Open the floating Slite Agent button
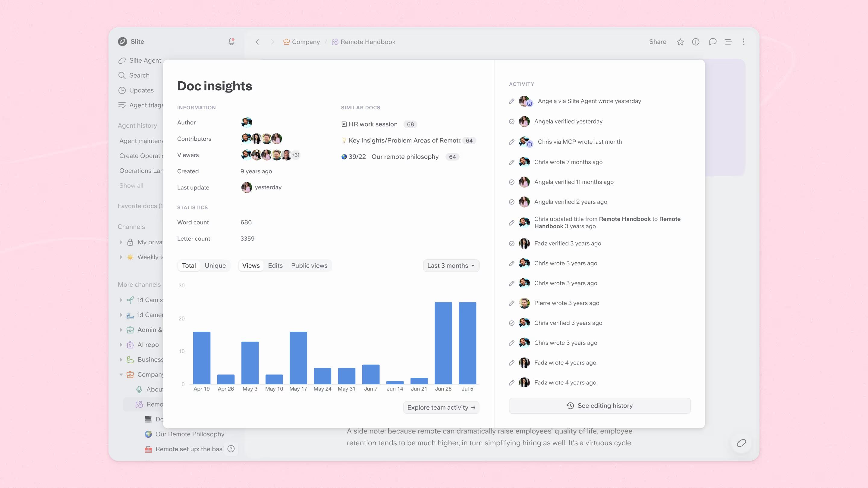Image resolution: width=868 pixels, height=488 pixels. click(x=741, y=443)
